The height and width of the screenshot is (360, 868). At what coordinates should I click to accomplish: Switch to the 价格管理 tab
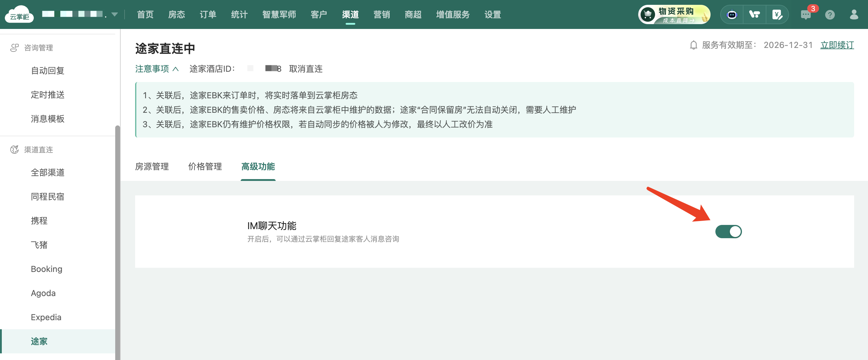pyautogui.click(x=205, y=166)
